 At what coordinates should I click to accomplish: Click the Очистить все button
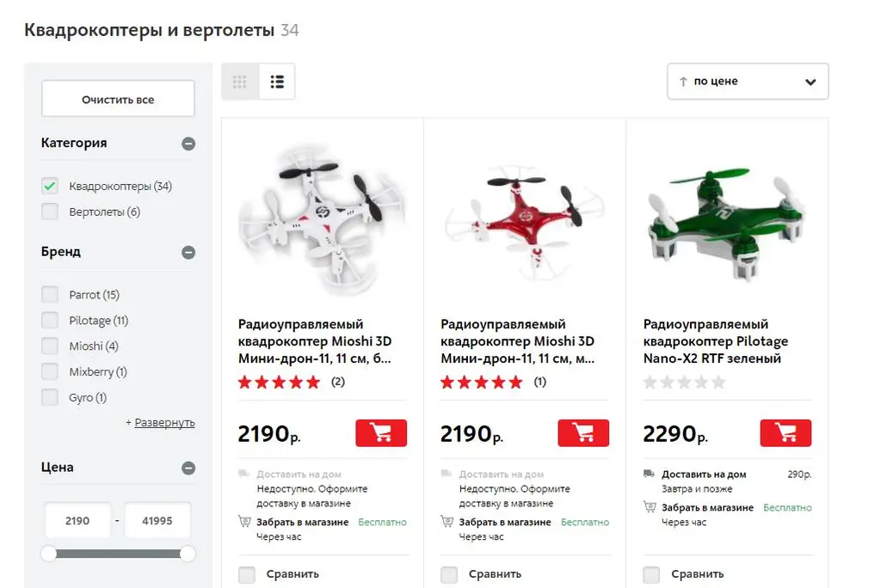click(118, 100)
